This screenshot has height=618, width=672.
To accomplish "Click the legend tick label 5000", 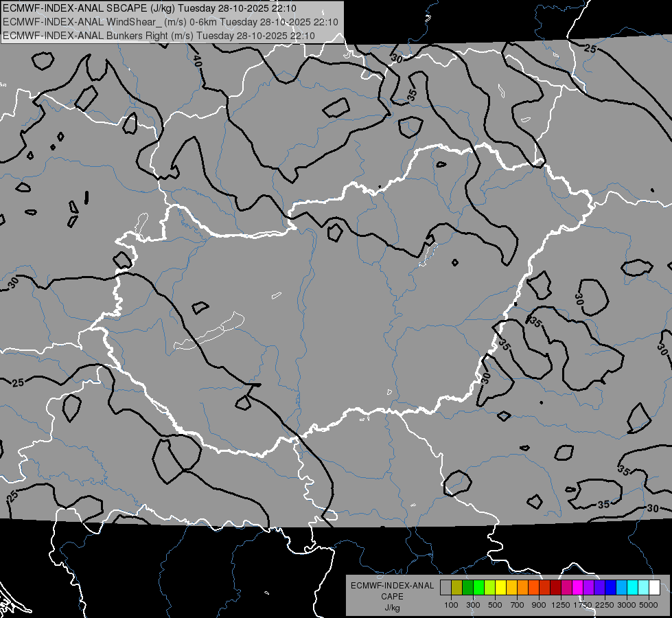I will click(x=649, y=605).
